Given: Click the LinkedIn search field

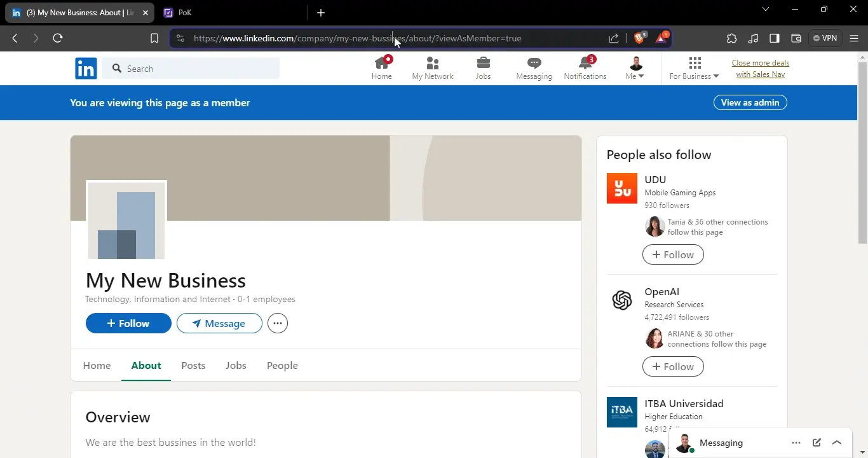Looking at the screenshot, I should (191, 68).
